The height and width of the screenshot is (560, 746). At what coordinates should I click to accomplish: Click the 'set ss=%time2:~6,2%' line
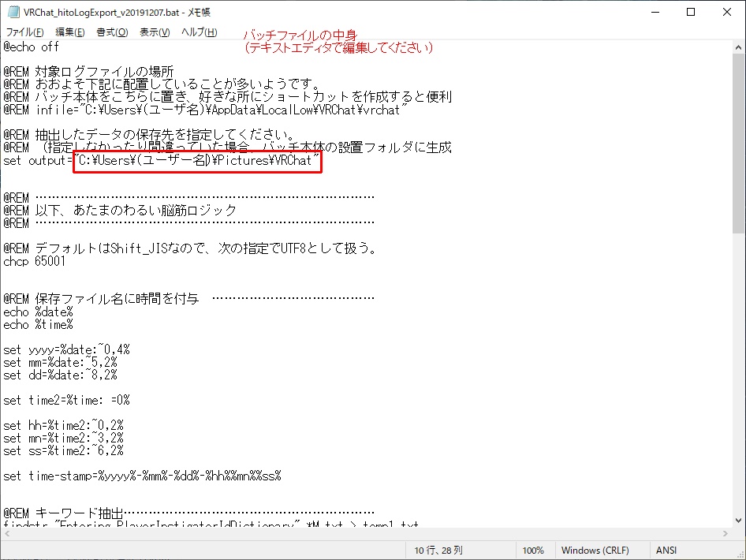coord(63,451)
